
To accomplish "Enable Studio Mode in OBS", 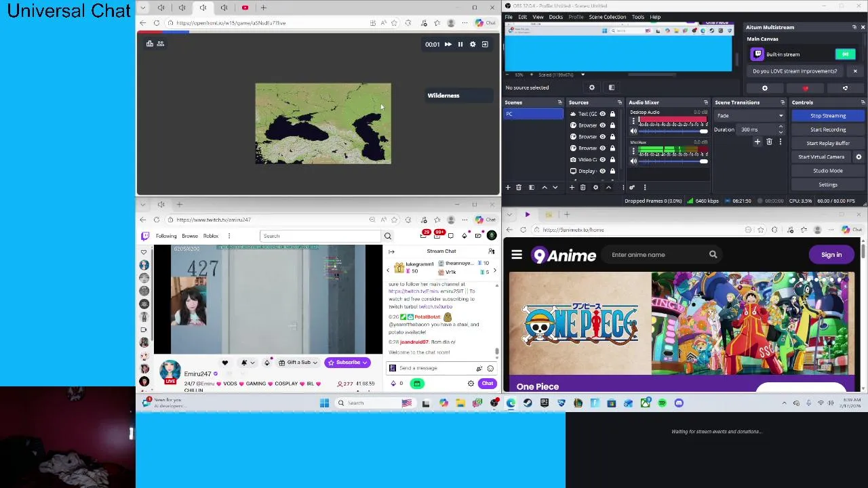I will [x=828, y=171].
